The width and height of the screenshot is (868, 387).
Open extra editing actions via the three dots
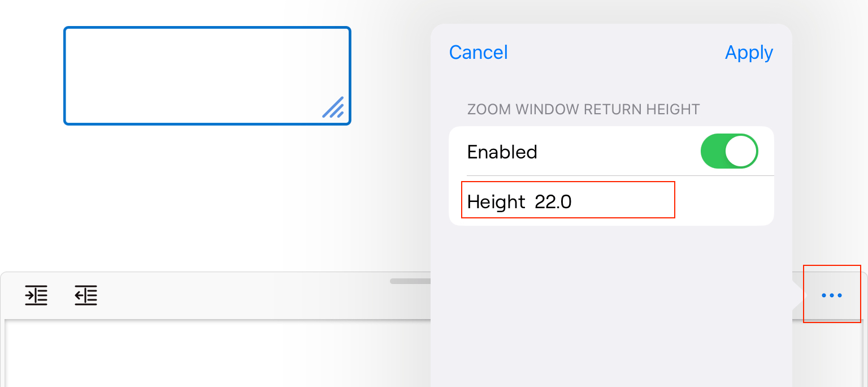tap(831, 295)
